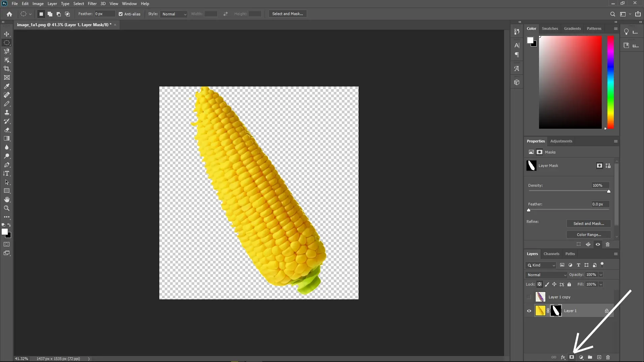The image size is (644, 362).
Task: Select the Type tool
Action: [x=7, y=173]
